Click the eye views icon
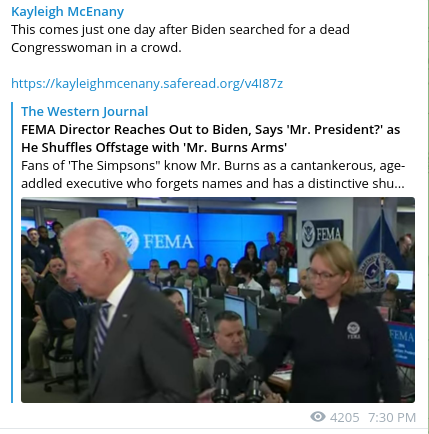Viewport: 429px width, 434px height. [x=318, y=417]
